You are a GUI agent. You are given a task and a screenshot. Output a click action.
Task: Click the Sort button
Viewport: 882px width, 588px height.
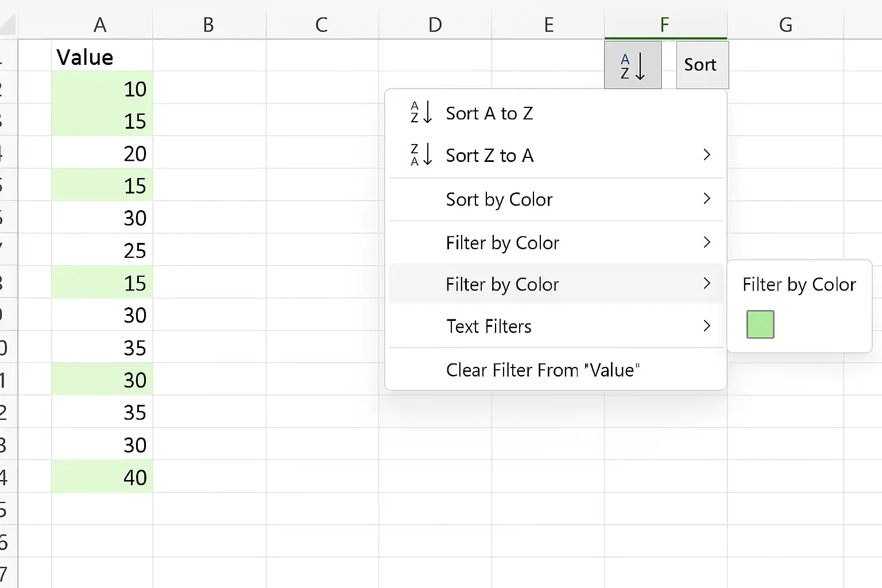click(x=702, y=65)
